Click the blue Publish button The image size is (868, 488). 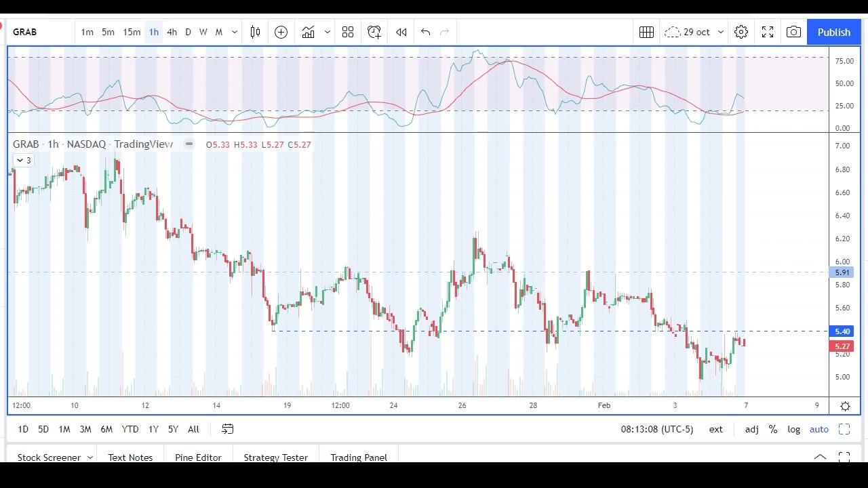coord(833,32)
